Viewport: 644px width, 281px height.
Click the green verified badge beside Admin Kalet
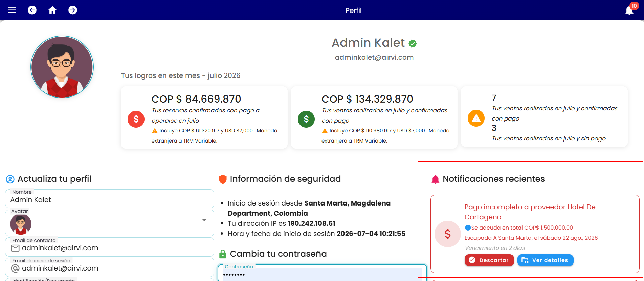click(x=413, y=43)
